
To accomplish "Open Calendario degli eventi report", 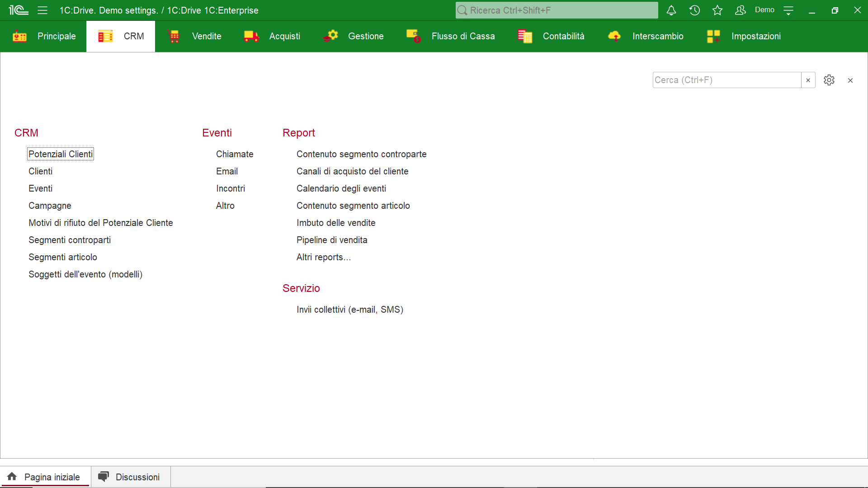I will coord(341,188).
